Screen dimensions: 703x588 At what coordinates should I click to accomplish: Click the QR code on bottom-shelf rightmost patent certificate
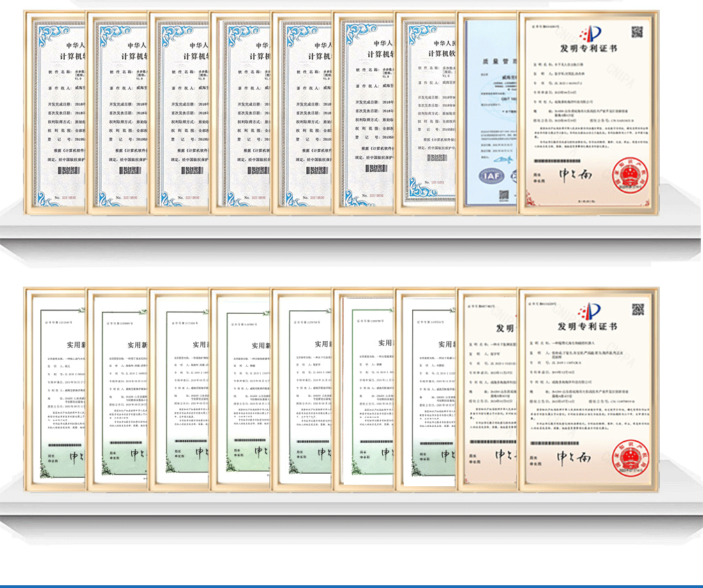[637, 309]
